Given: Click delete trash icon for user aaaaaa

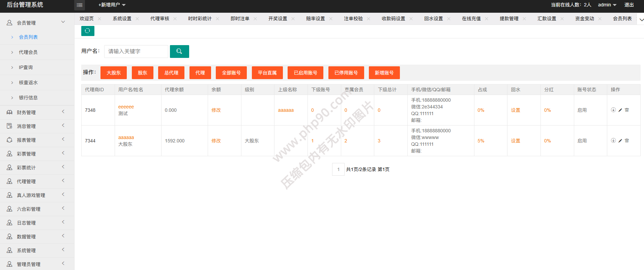Looking at the screenshot, I should (x=627, y=141).
